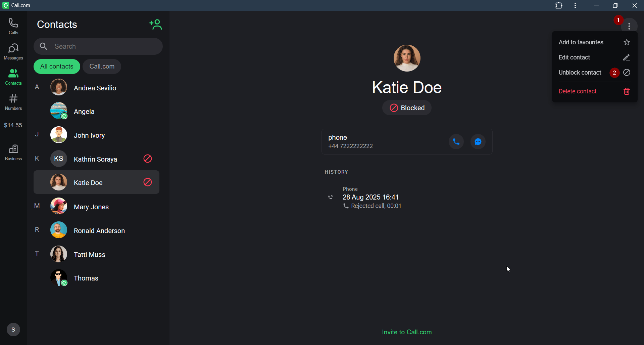Viewport: 644px width, 345px height.
Task: Open window three-dot menu in title bar
Action: (575, 5)
